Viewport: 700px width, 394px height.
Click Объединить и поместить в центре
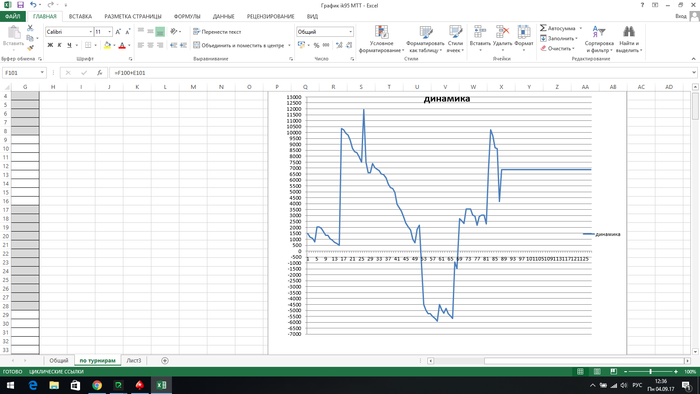[x=239, y=45]
